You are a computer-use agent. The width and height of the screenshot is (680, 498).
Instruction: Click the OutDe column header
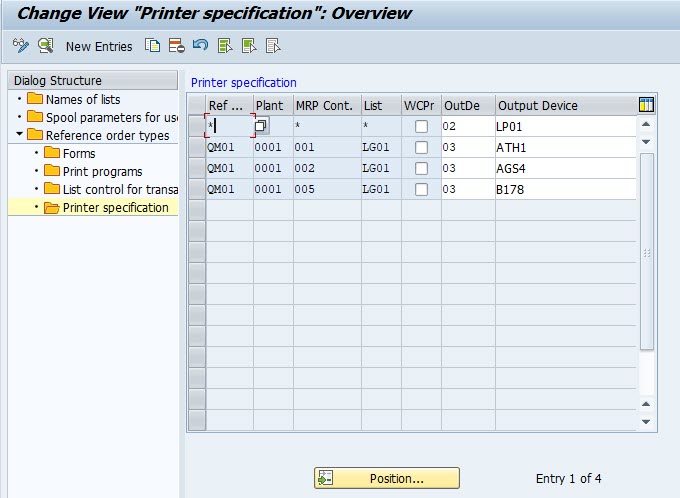click(468, 105)
